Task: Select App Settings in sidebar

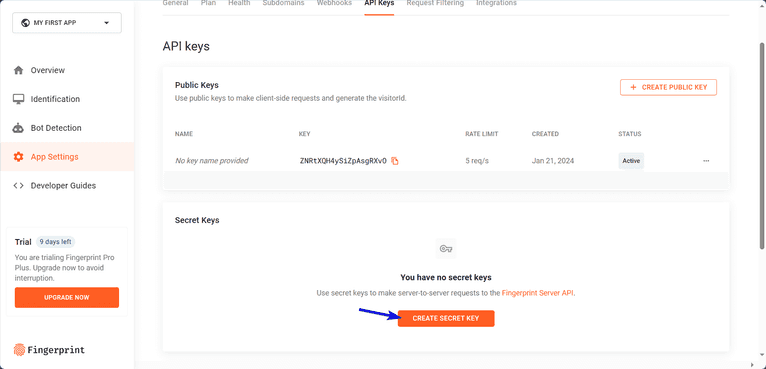Action: point(67,156)
